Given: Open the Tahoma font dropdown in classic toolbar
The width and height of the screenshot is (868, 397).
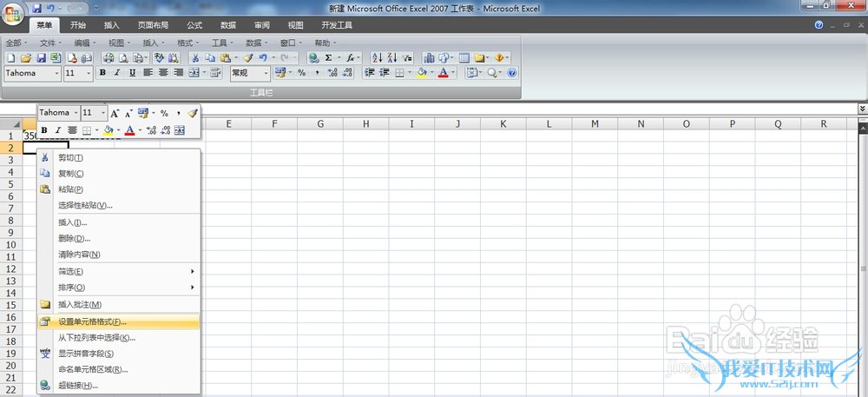Looking at the screenshot, I should coord(56,73).
